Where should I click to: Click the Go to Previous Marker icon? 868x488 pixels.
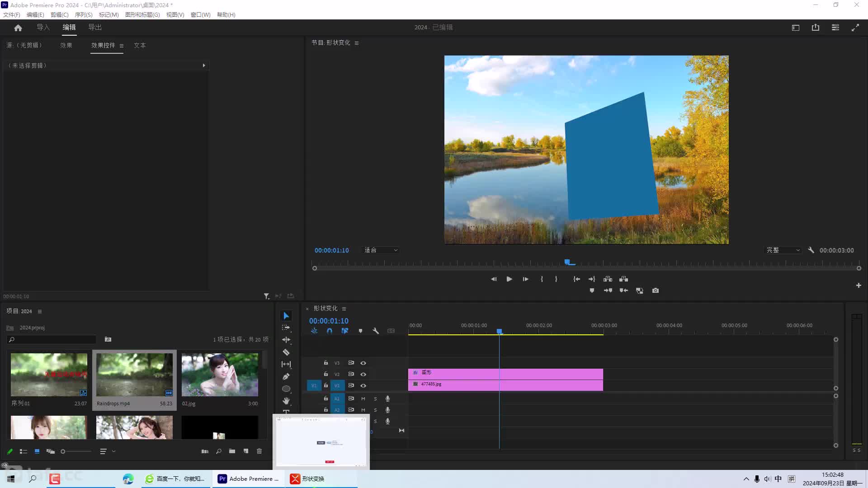point(624,291)
